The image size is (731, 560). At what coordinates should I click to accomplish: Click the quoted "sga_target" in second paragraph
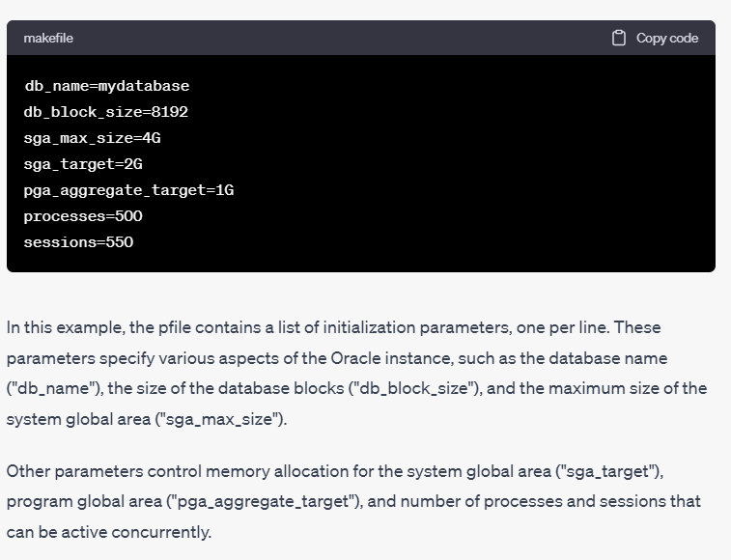pos(606,471)
